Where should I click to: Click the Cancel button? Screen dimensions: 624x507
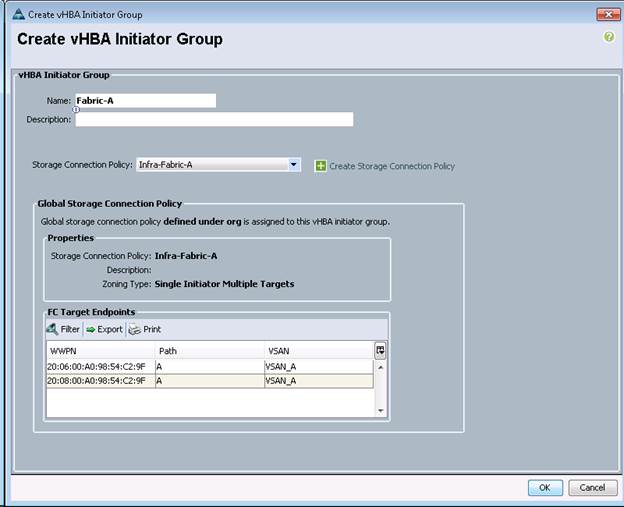pos(593,488)
